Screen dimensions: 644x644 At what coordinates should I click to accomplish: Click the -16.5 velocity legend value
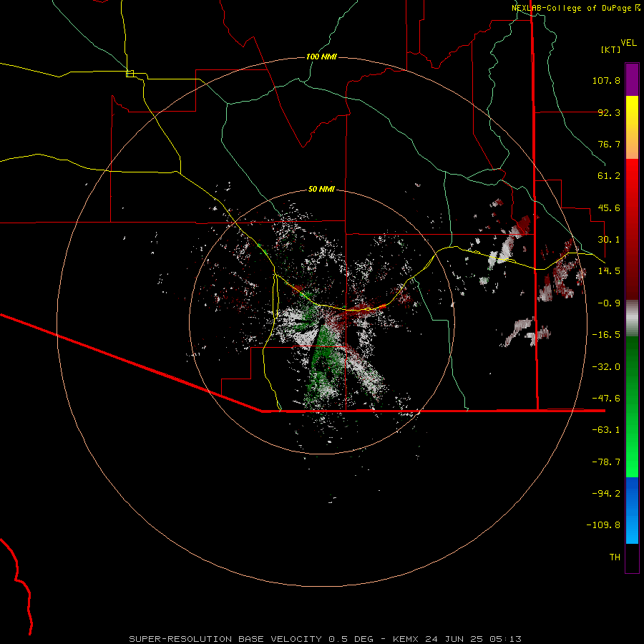[606, 335]
